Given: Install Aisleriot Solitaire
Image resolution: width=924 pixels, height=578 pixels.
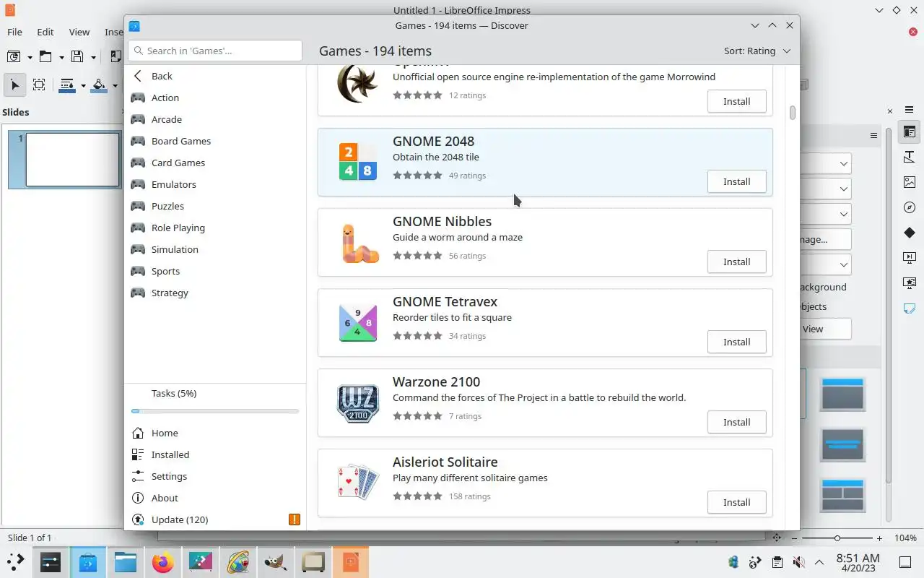Looking at the screenshot, I should (x=736, y=502).
